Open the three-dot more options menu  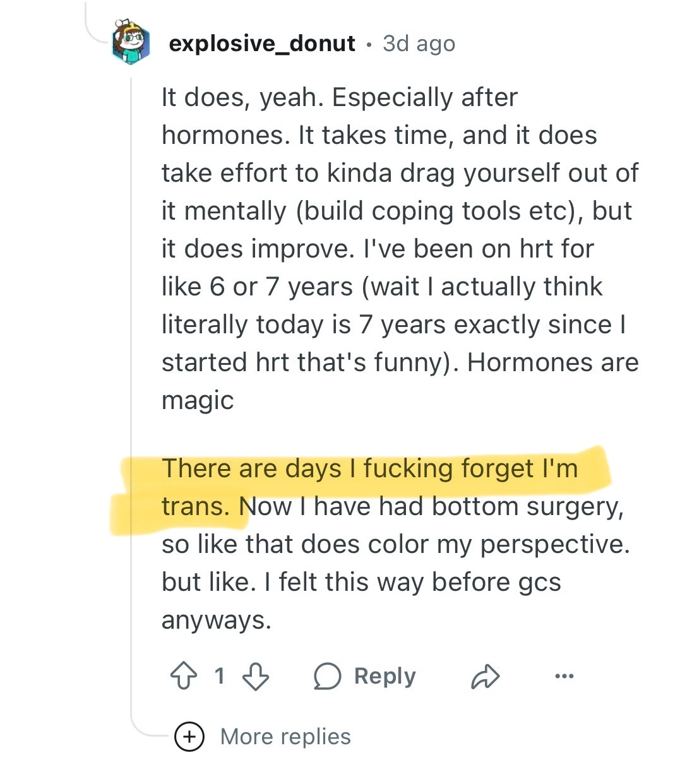(564, 676)
